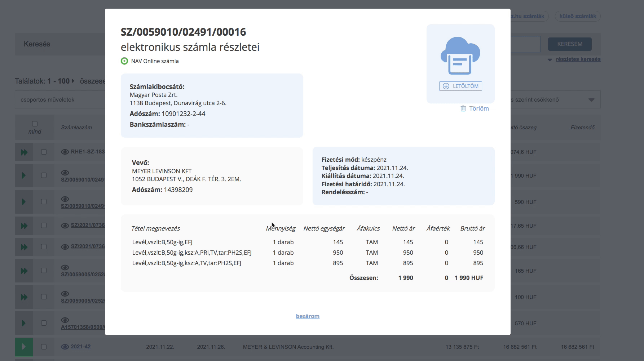
Task: Click tax number 10901232-2-44
Action: coord(184,114)
